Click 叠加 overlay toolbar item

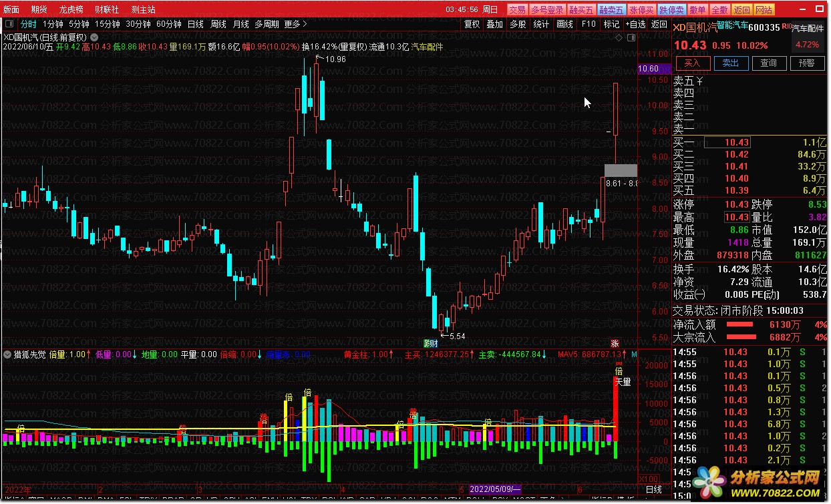click(494, 24)
